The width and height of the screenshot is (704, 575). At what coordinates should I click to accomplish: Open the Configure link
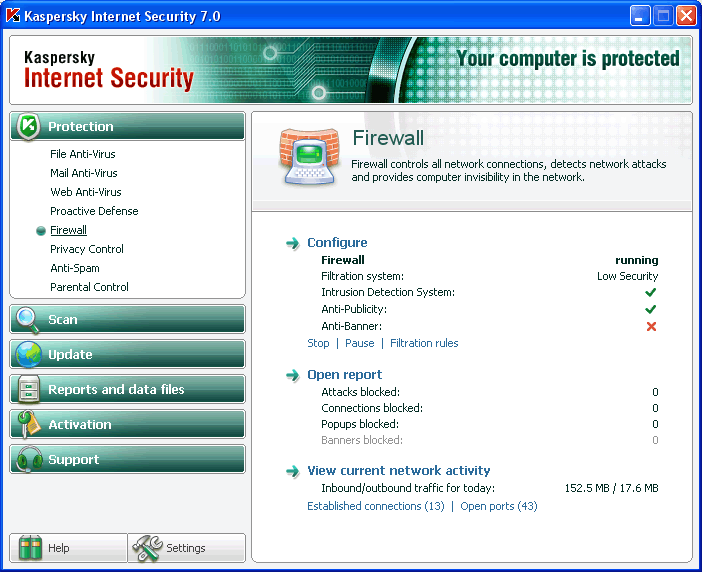(x=337, y=243)
